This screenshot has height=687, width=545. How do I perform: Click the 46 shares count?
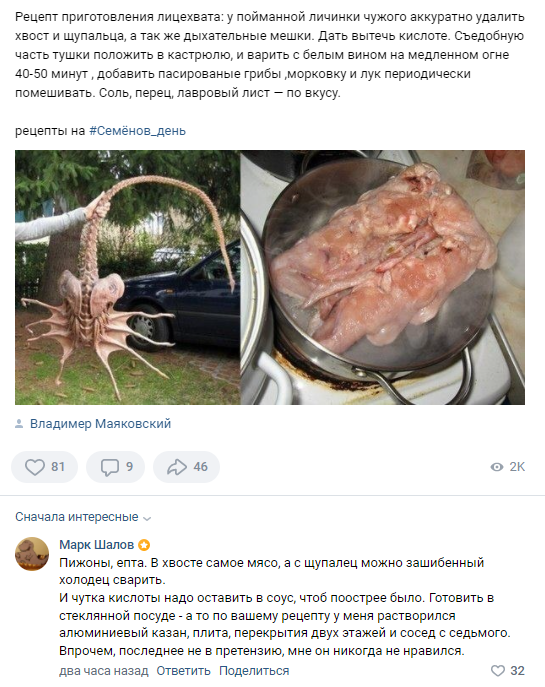point(201,467)
